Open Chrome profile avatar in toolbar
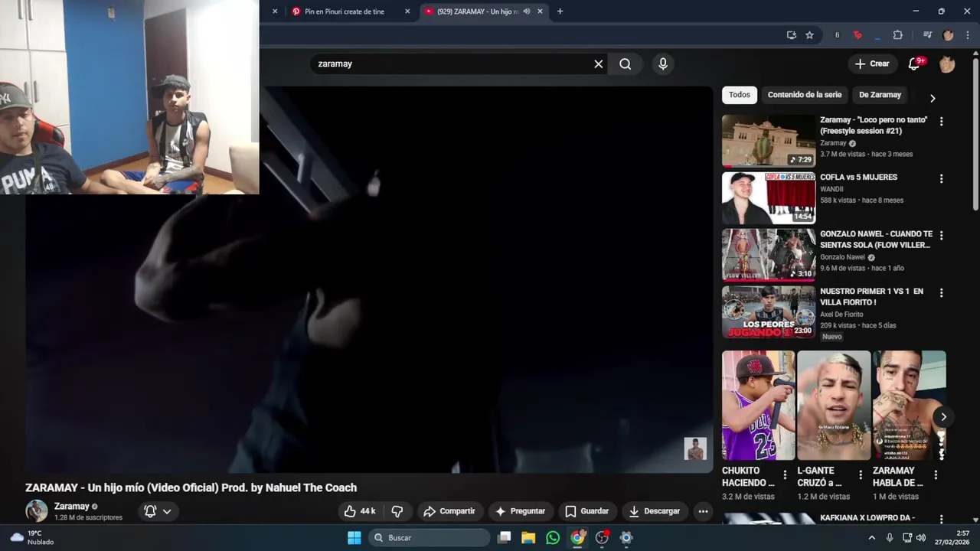Screen dimensions: 980x551 tap(948, 35)
